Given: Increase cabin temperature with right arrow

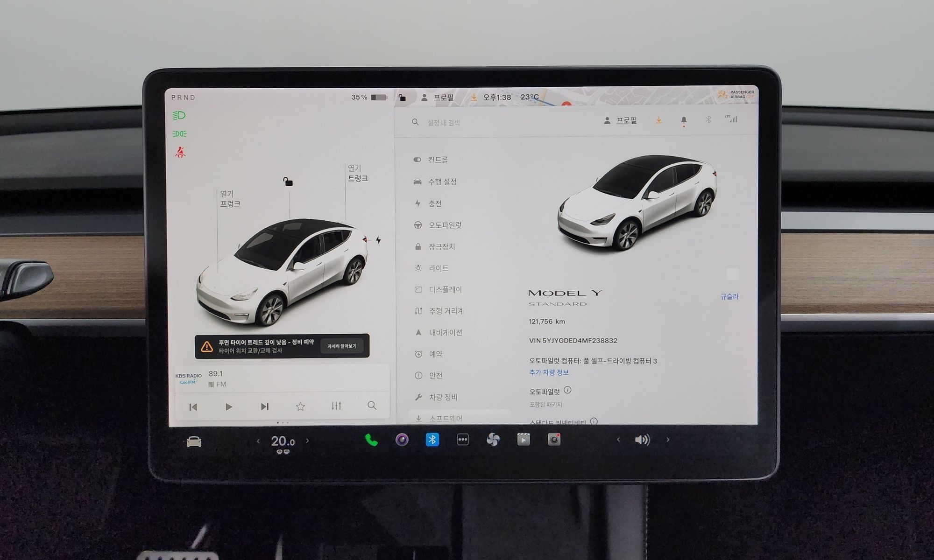Looking at the screenshot, I should (x=307, y=441).
